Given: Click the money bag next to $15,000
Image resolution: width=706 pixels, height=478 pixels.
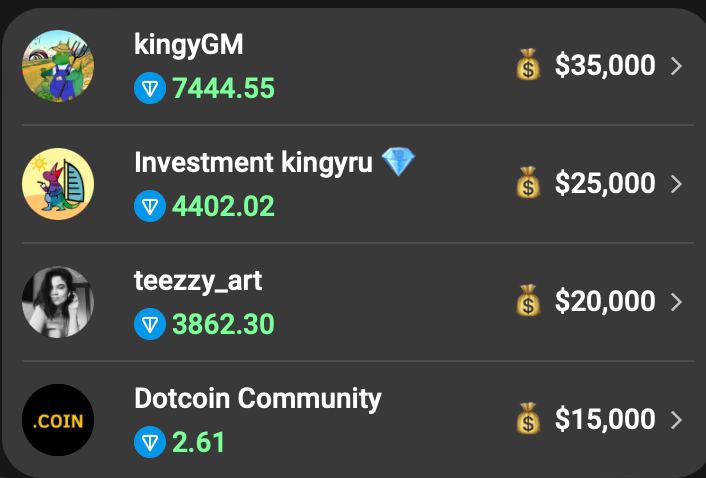Looking at the screenshot, I should point(528,418).
